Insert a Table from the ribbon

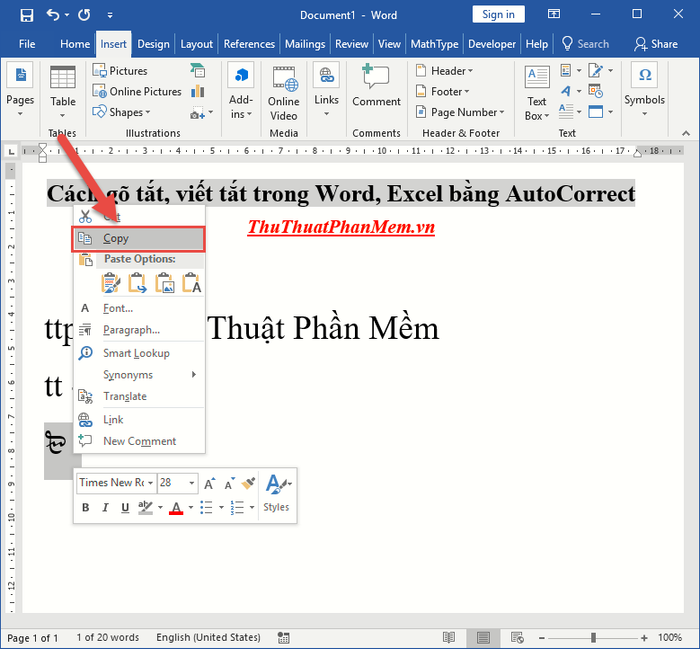(62, 92)
